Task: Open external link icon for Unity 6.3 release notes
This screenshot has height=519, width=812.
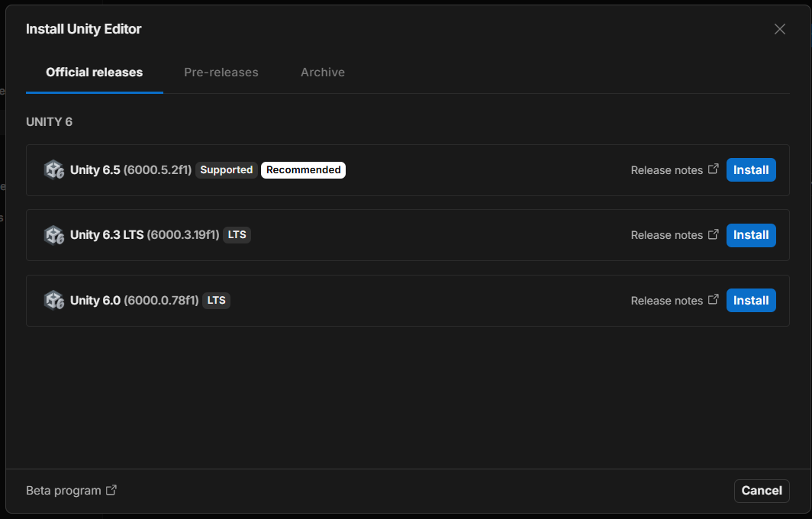Action: click(x=713, y=234)
